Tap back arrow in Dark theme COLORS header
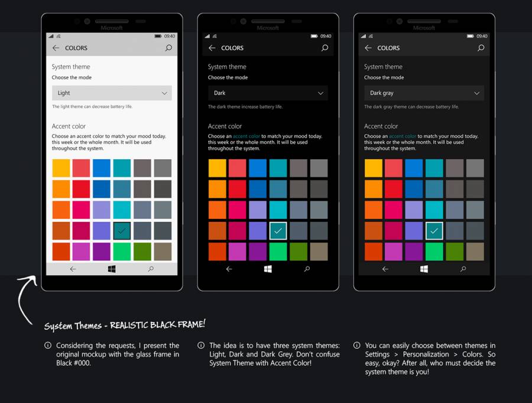This screenshot has height=403, width=532. tap(212, 48)
